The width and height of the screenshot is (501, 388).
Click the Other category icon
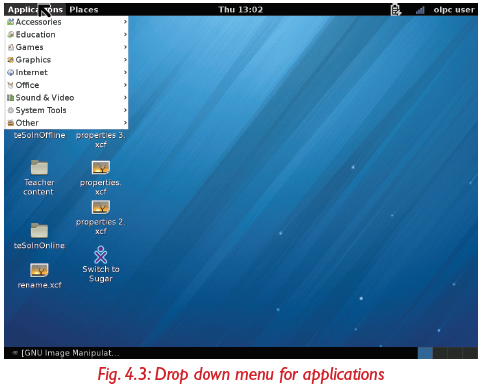click(x=11, y=123)
